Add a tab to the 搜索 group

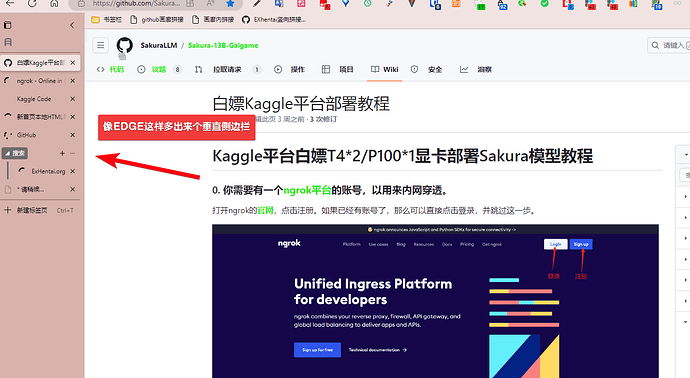pos(62,153)
